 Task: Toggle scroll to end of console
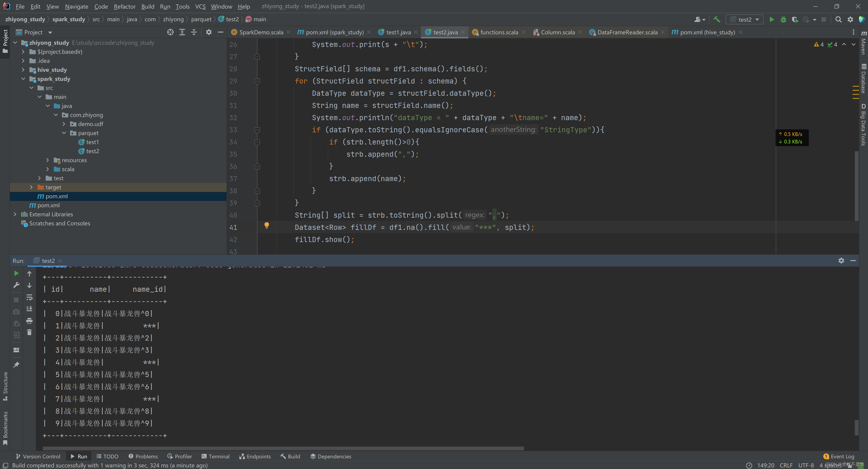point(29,309)
